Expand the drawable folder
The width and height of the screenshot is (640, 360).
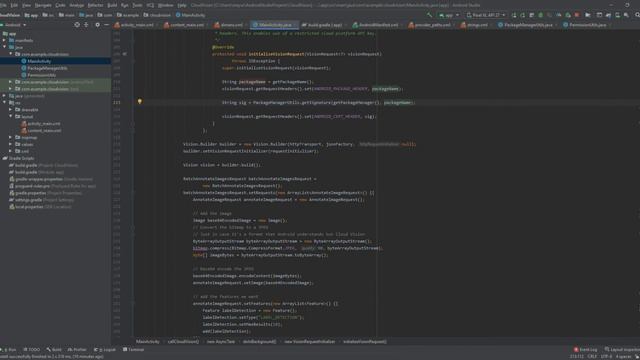[x=11, y=110]
